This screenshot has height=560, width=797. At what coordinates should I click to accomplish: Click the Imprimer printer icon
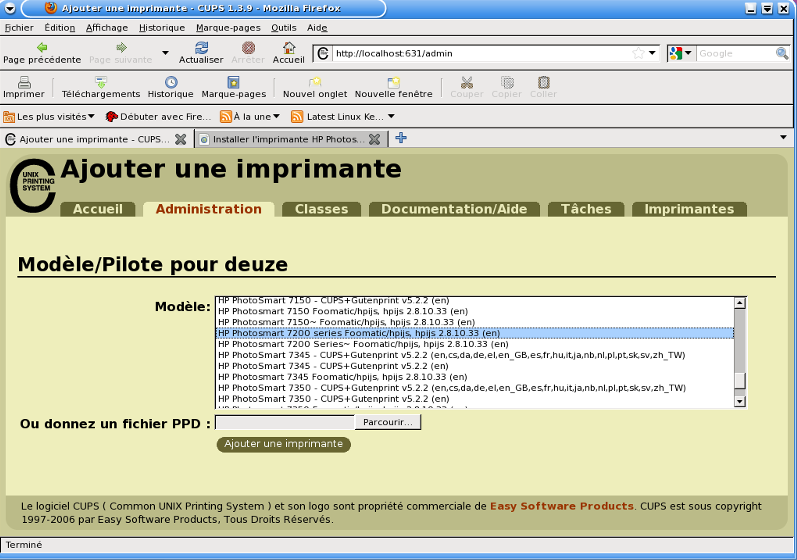(24, 82)
